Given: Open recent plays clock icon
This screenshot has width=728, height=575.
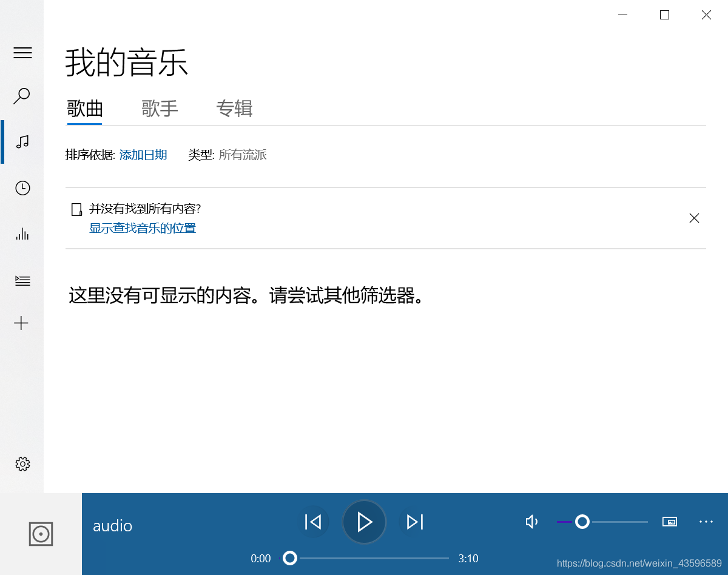Looking at the screenshot, I should [22, 188].
